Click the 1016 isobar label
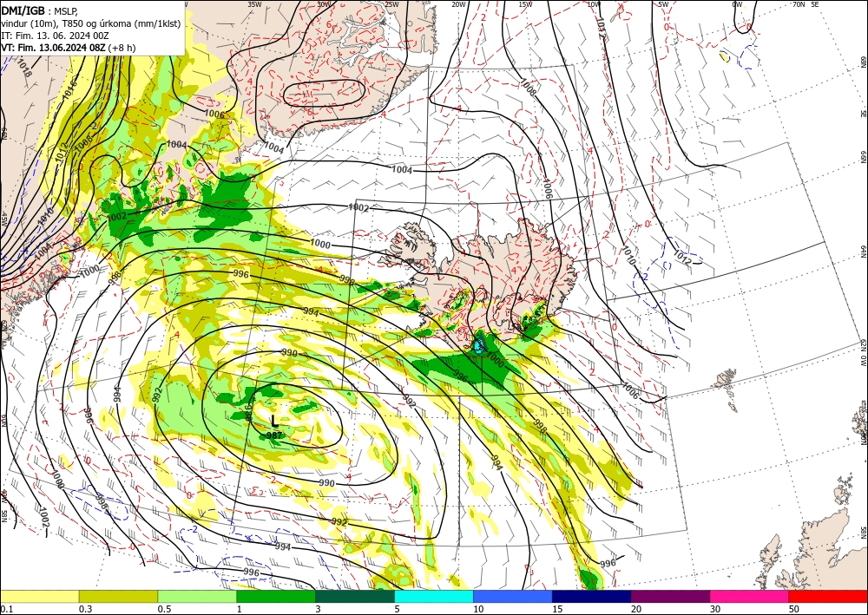This screenshot has width=868, height=615. (x=69, y=91)
